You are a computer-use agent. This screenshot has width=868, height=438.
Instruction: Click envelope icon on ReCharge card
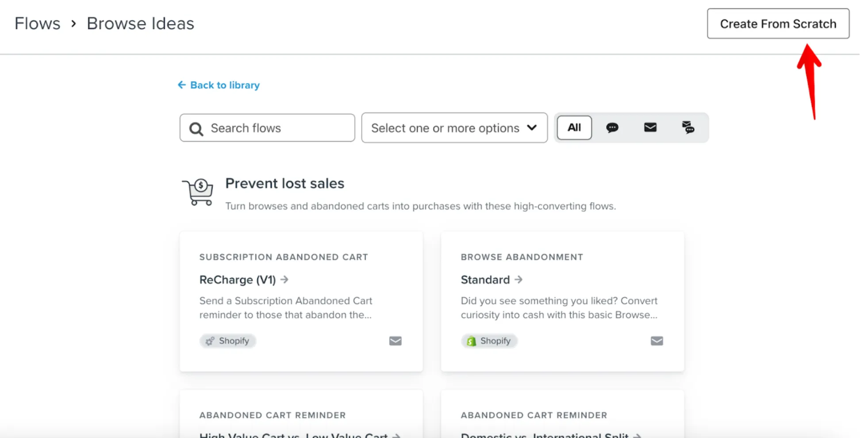click(396, 341)
